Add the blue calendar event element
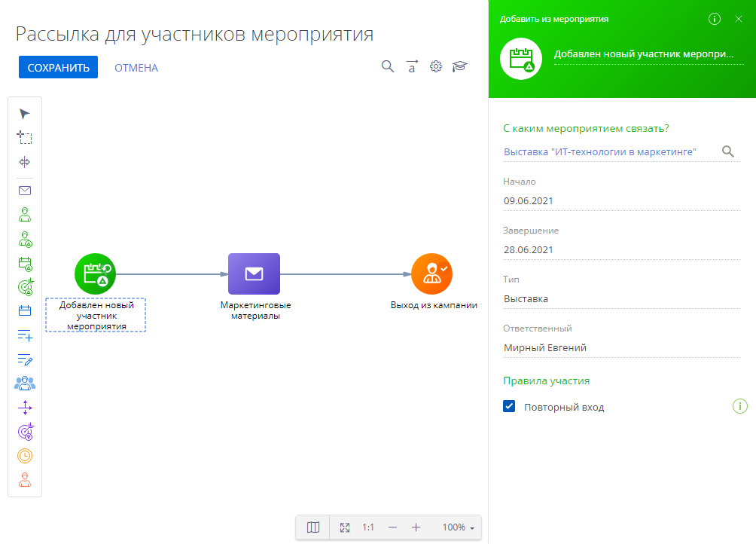Viewport: 756px width, 544px height. (25, 310)
